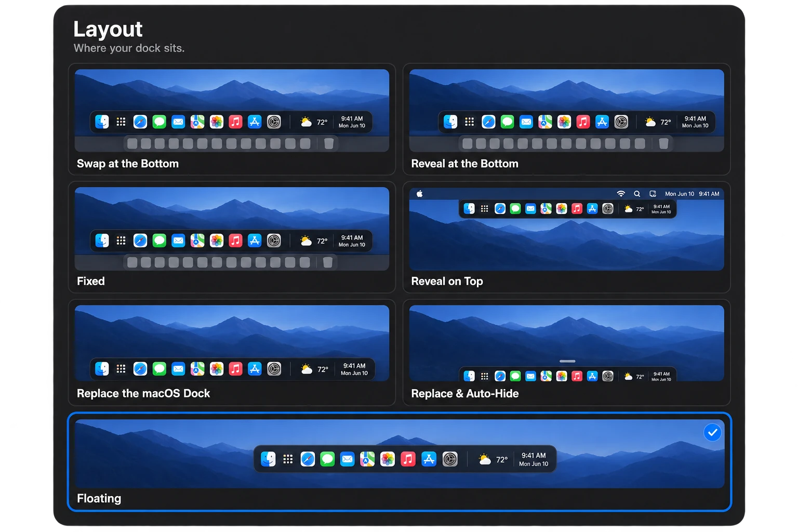This screenshot has height=532, width=798.
Task: Click trash icon in Swap at the Bottom preview
Action: pyautogui.click(x=329, y=143)
